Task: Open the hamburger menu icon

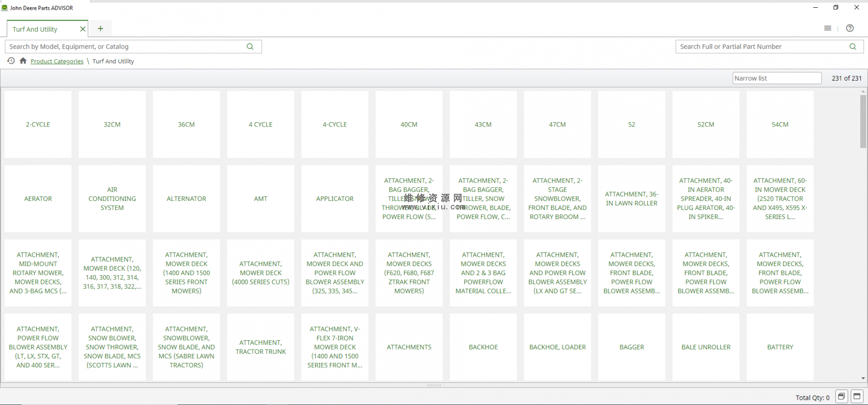Action: click(827, 28)
